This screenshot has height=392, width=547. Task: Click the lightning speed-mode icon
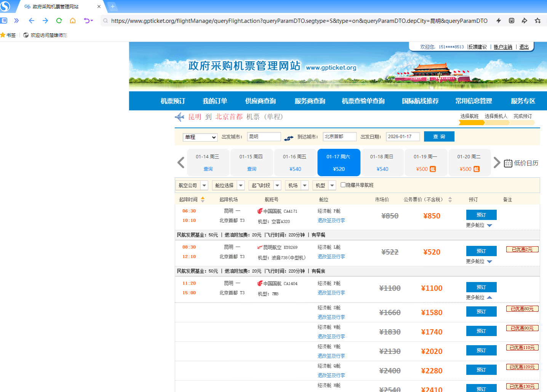498,21
